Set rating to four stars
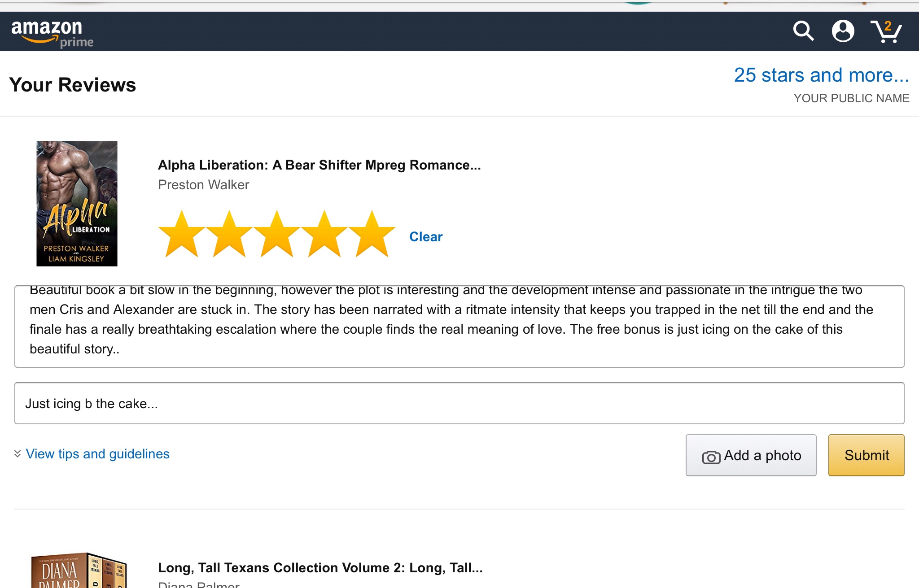Image resolution: width=919 pixels, height=588 pixels. pos(324,235)
